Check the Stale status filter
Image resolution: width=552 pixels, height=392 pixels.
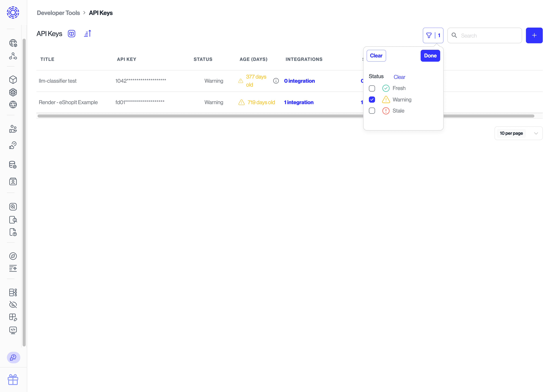[372, 111]
